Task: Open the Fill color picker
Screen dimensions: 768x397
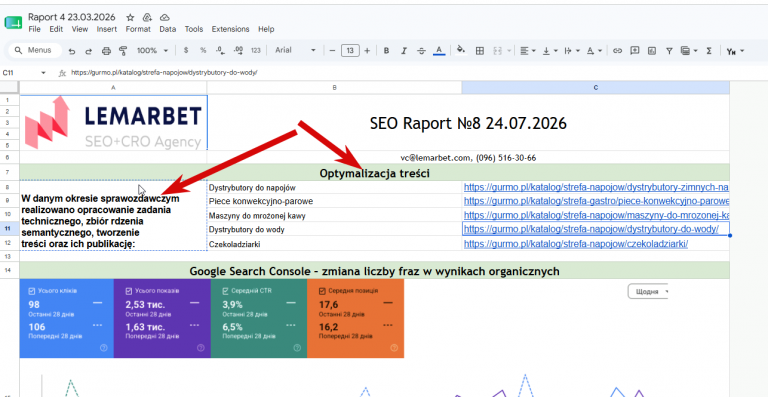Action: click(461, 50)
